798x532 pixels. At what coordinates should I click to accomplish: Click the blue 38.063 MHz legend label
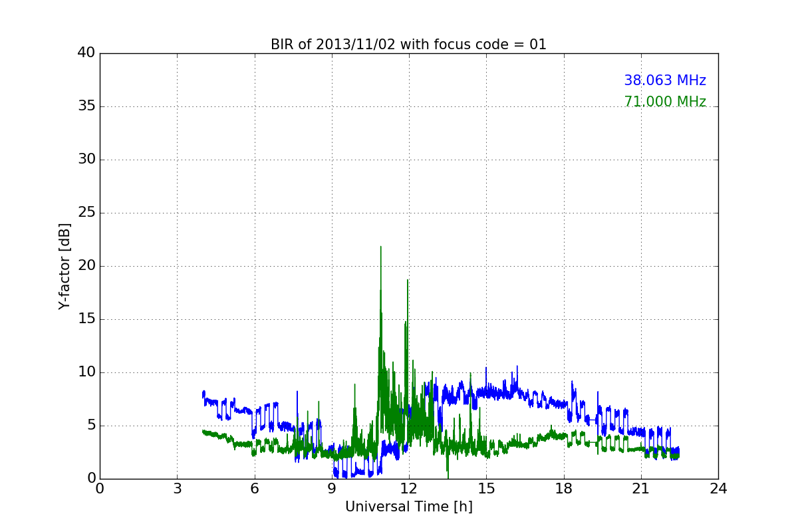pyautogui.click(x=665, y=80)
